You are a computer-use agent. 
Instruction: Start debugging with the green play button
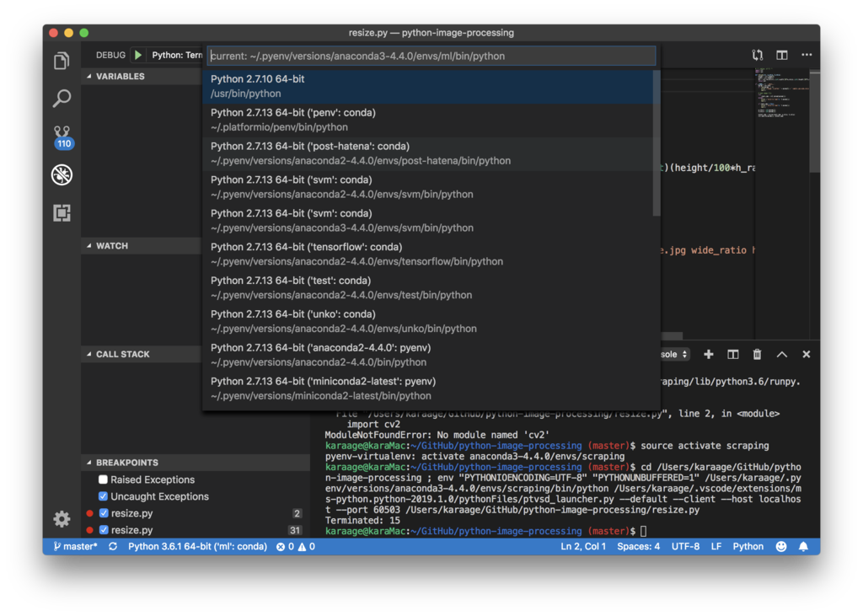138,55
